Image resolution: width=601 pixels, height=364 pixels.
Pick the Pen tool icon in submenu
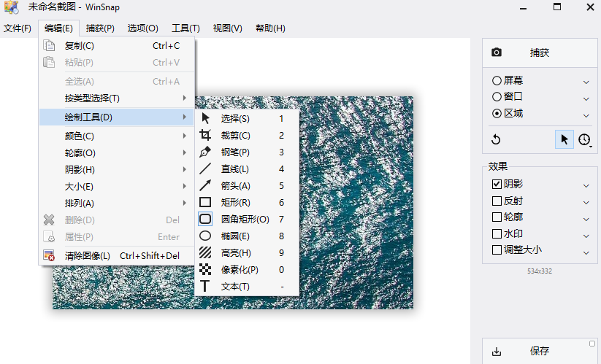pos(205,152)
